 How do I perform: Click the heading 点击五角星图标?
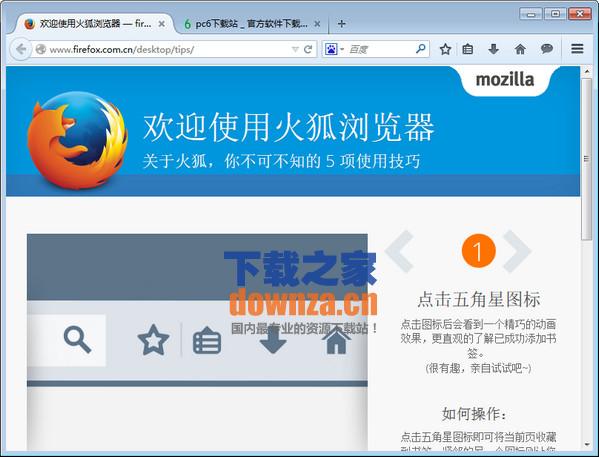coord(478,299)
